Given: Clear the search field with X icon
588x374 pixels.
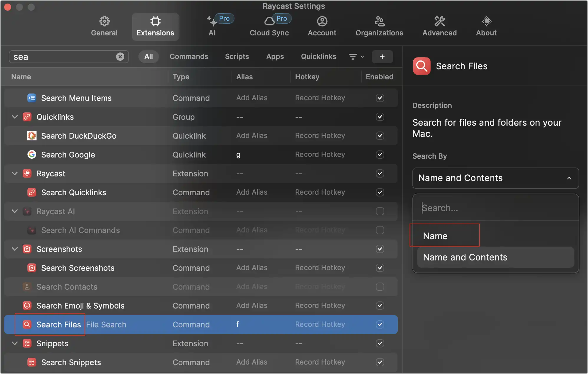Looking at the screenshot, I should pos(120,57).
